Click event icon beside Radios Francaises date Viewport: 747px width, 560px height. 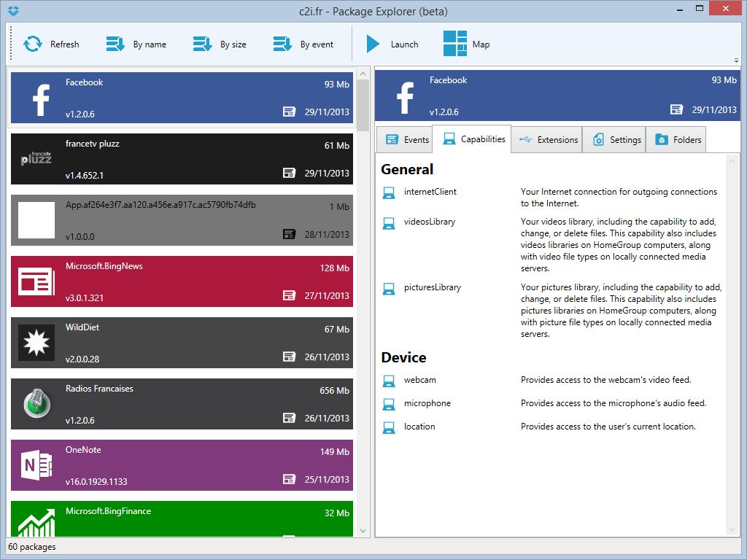tap(289, 418)
